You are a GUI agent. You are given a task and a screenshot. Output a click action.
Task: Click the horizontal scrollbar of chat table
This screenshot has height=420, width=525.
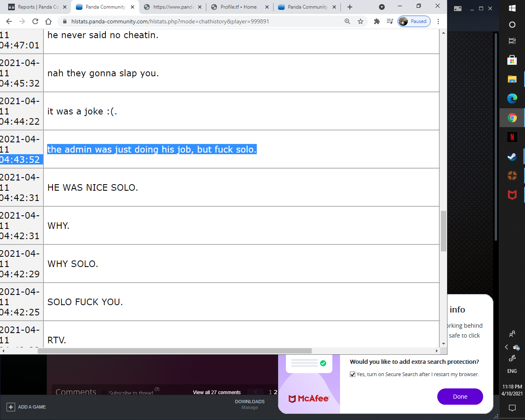click(x=174, y=351)
